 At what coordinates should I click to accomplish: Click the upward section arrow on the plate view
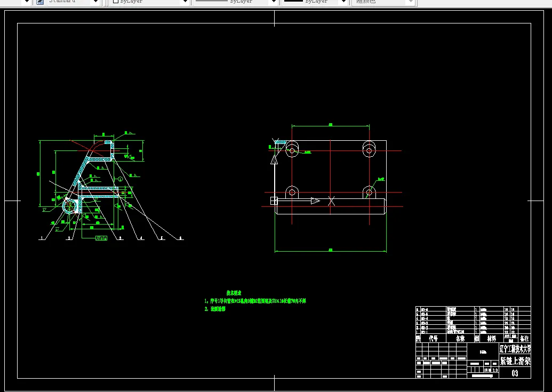point(274,160)
